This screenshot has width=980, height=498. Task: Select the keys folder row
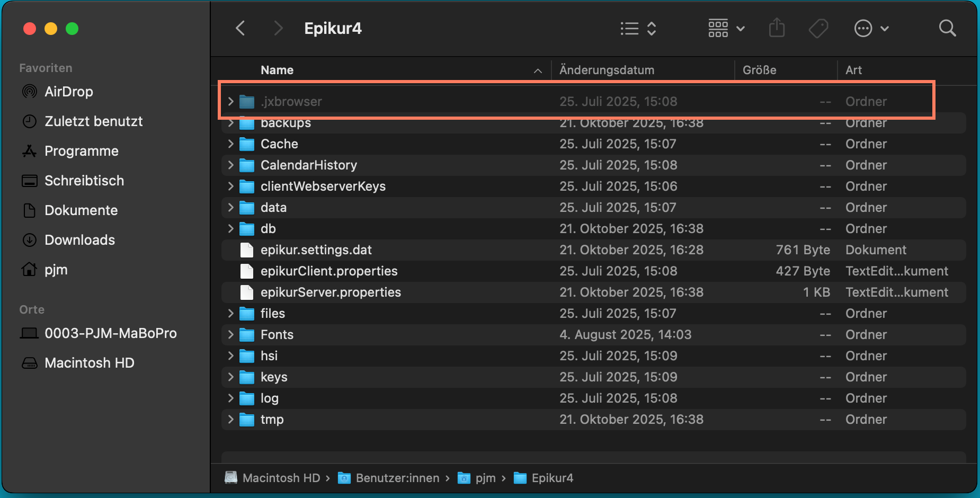pyautogui.click(x=594, y=377)
